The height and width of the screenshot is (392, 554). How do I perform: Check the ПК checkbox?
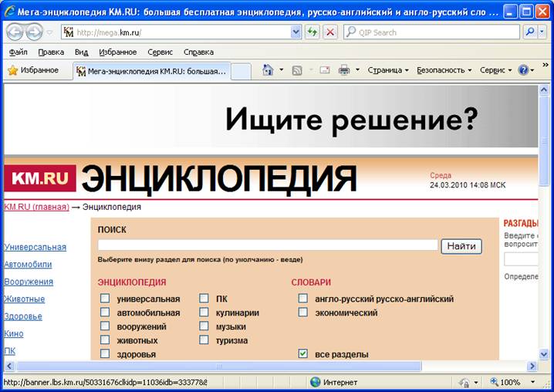tap(204, 299)
